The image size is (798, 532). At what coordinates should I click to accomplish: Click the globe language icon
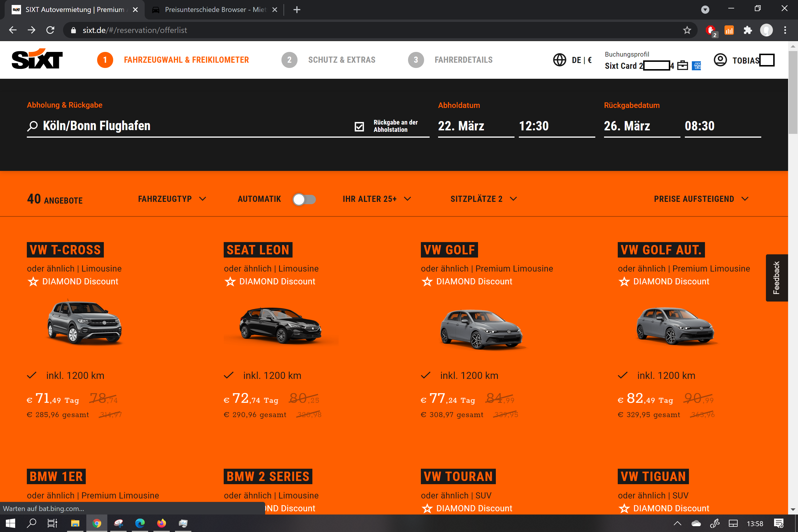tap(559, 60)
